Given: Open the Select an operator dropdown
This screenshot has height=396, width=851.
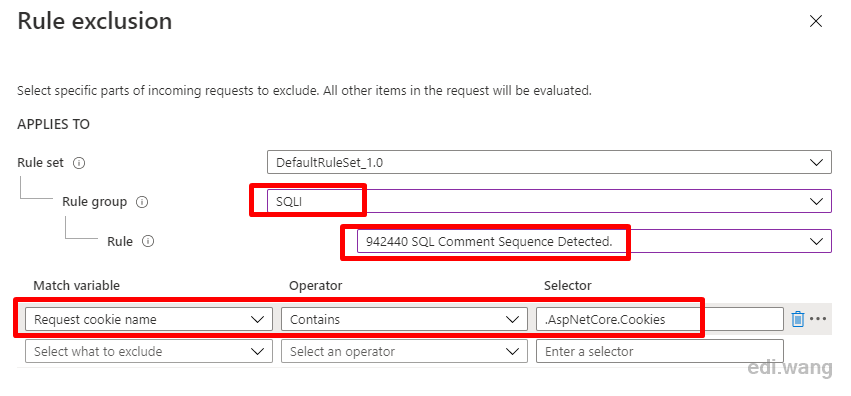Looking at the screenshot, I should (x=404, y=352).
